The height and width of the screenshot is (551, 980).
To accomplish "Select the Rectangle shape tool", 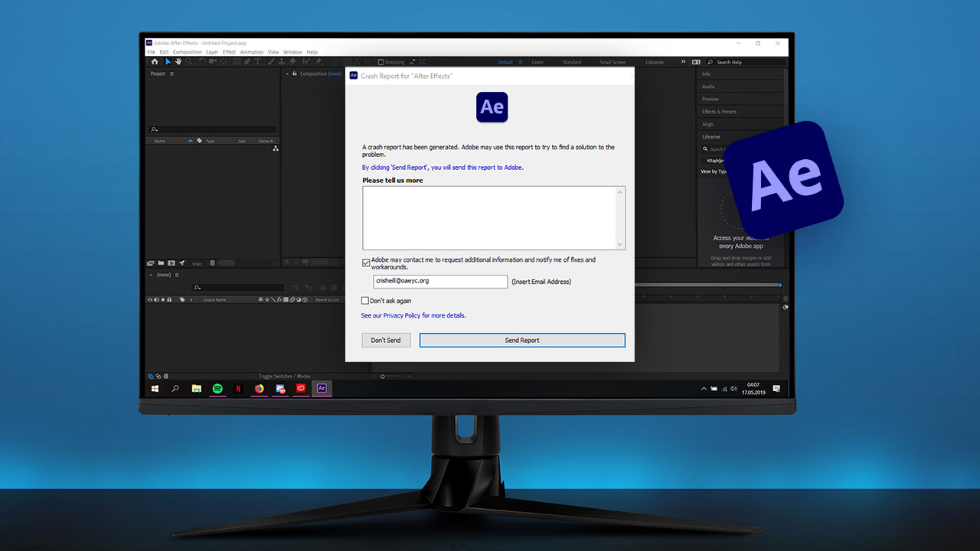I will (236, 61).
